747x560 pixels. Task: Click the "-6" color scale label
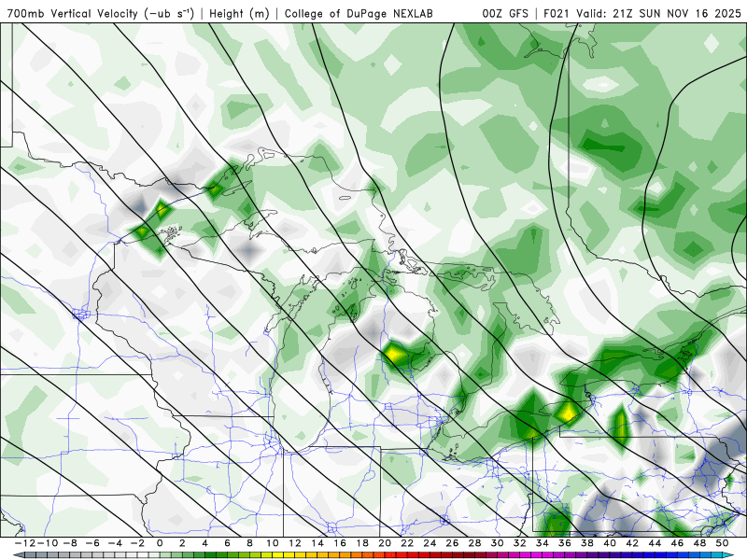(x=92, y=543)
